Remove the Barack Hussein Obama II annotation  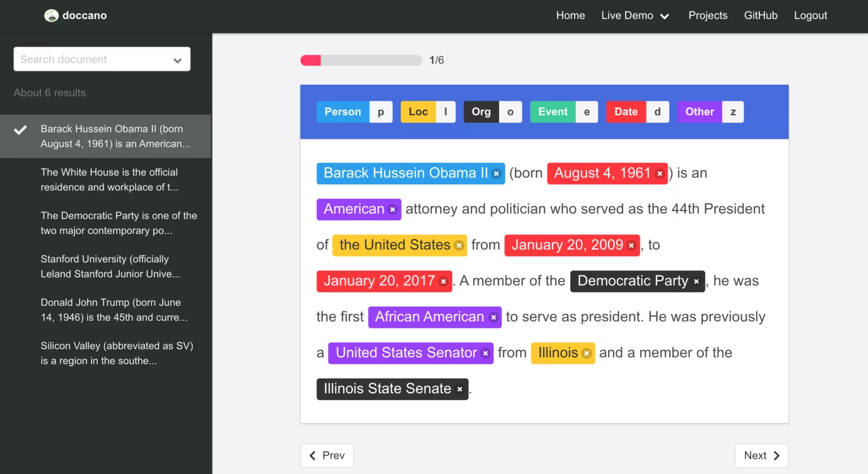click(496, 173)
